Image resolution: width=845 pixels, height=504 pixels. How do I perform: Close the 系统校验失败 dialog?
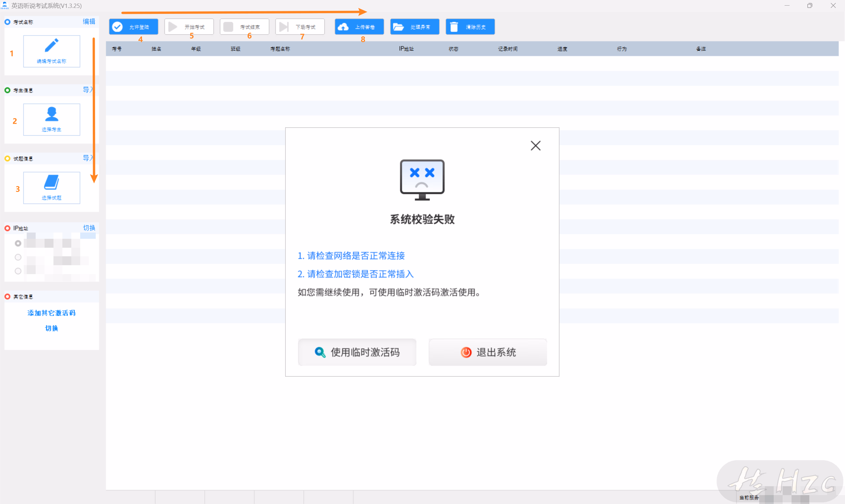pyautogui.click(x=535, y=146)
